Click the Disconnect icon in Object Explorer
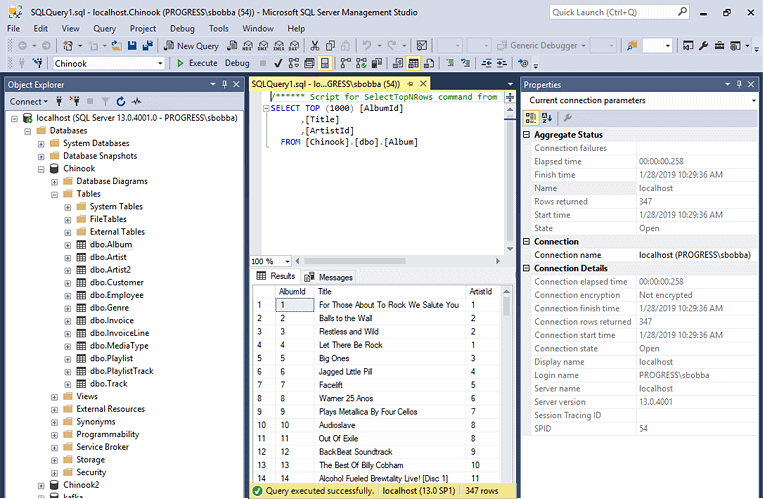 coord(74,101)
